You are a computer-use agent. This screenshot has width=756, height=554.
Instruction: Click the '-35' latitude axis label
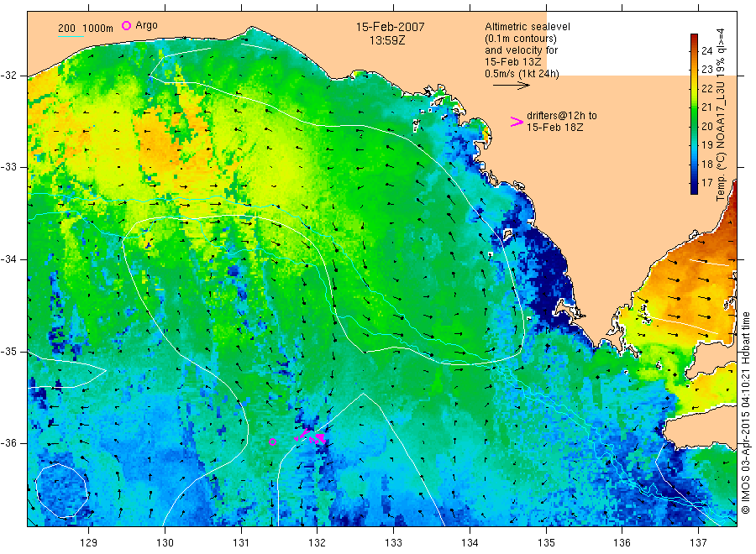pos(8,352)
